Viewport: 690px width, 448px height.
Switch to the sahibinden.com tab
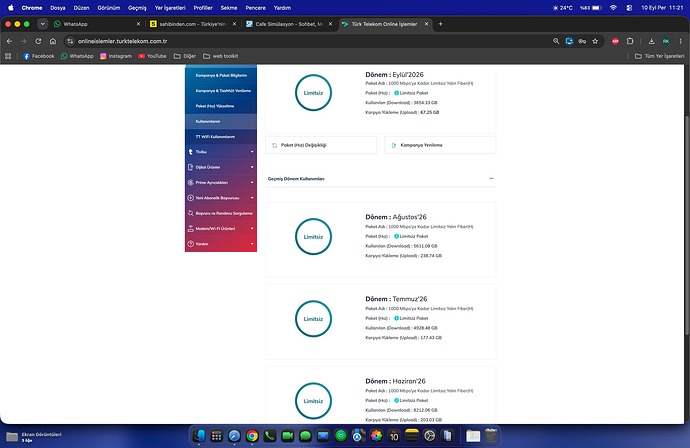193,24
